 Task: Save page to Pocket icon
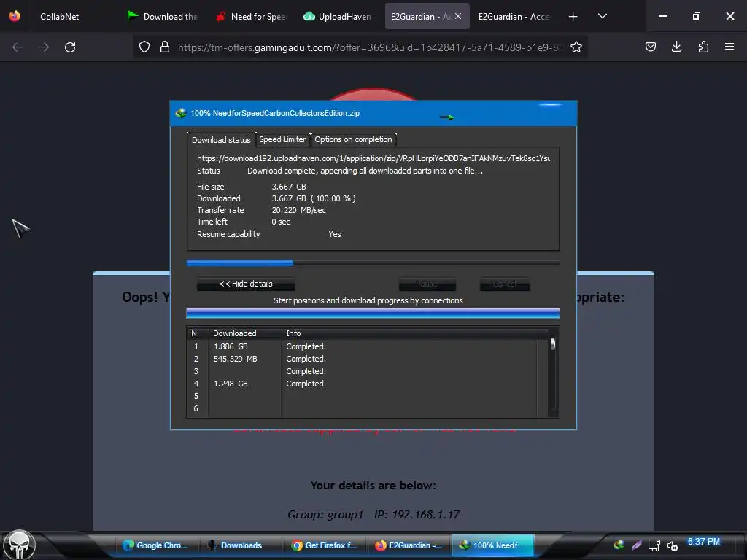click(x=650, y=47)
